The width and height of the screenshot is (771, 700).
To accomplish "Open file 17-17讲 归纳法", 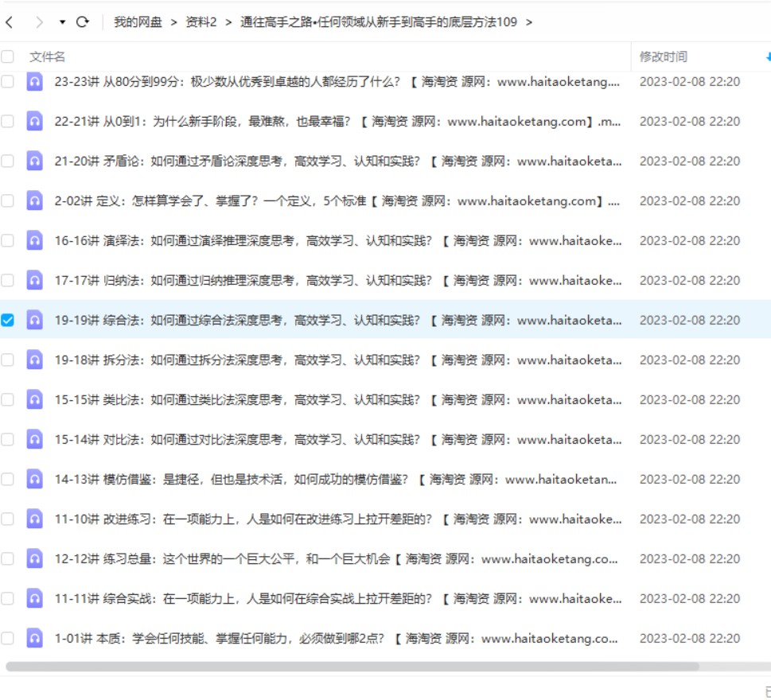I will (338, 280).
